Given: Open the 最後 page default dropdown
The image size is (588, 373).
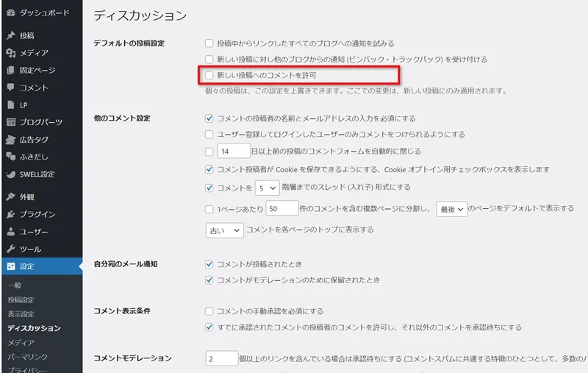Looking at the screenshot, I should pos(451,209).
